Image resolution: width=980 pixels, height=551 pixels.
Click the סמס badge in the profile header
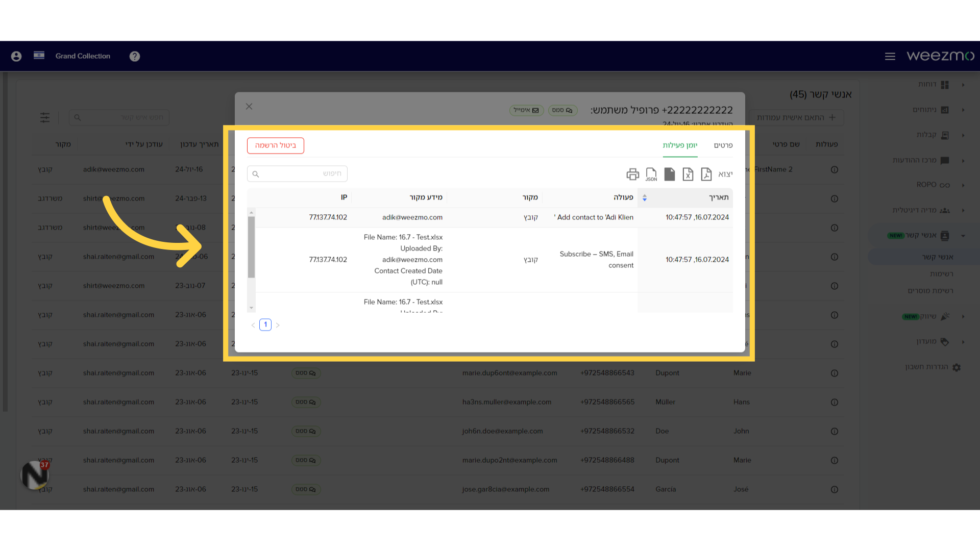click(x=562, y=110)
